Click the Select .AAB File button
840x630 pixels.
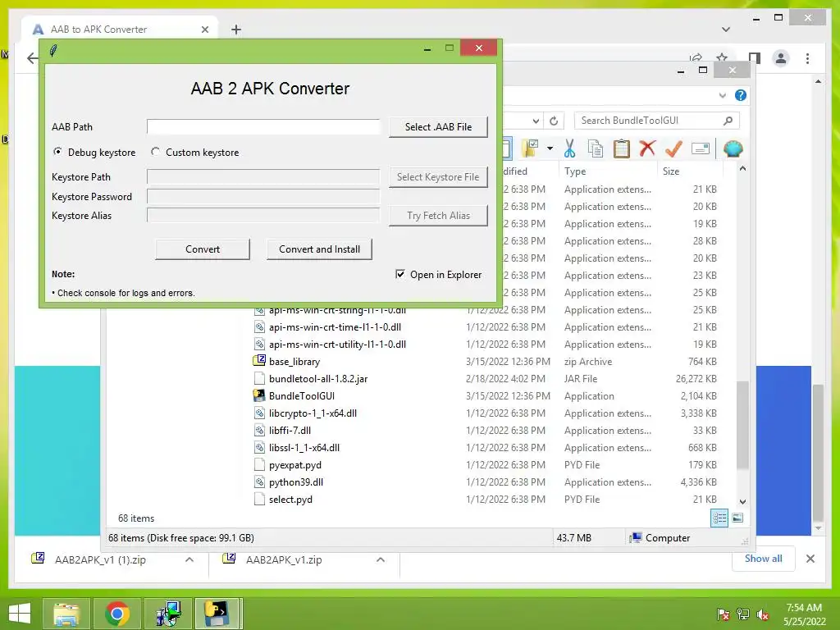coord(438,127)
